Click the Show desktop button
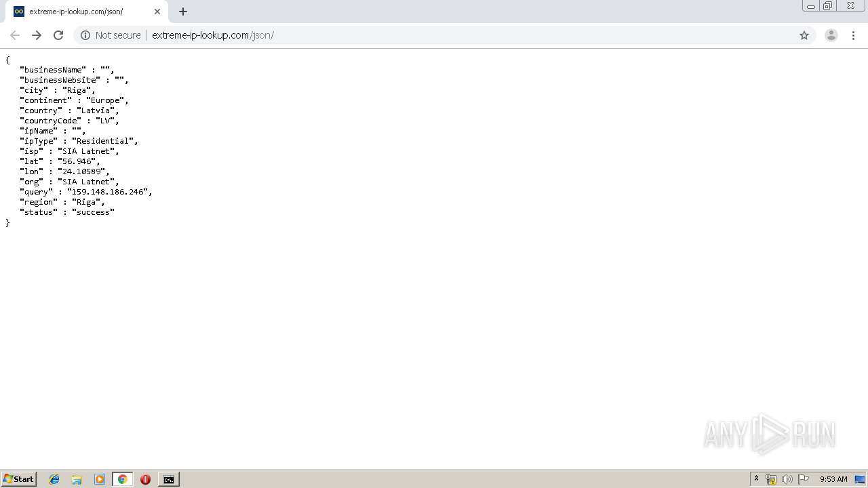 860,479
